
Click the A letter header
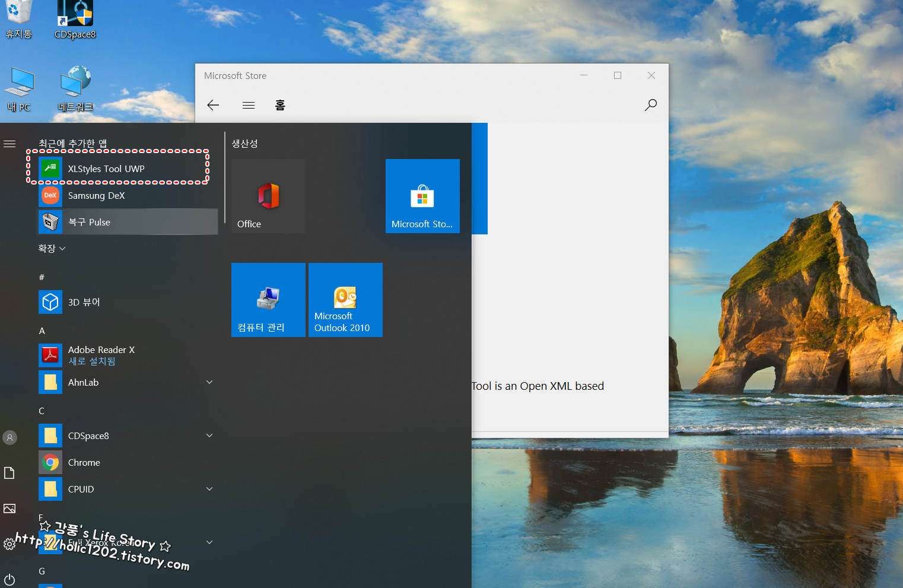coord(42,330)
